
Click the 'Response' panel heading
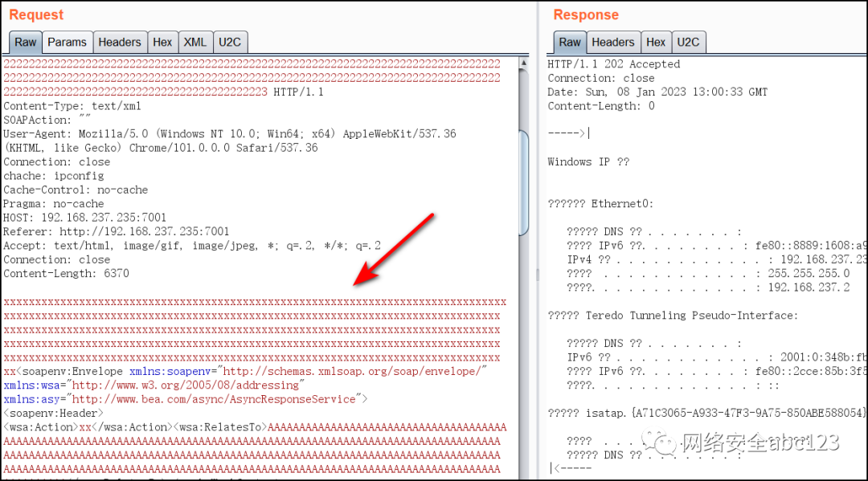(x=586, y=15)
